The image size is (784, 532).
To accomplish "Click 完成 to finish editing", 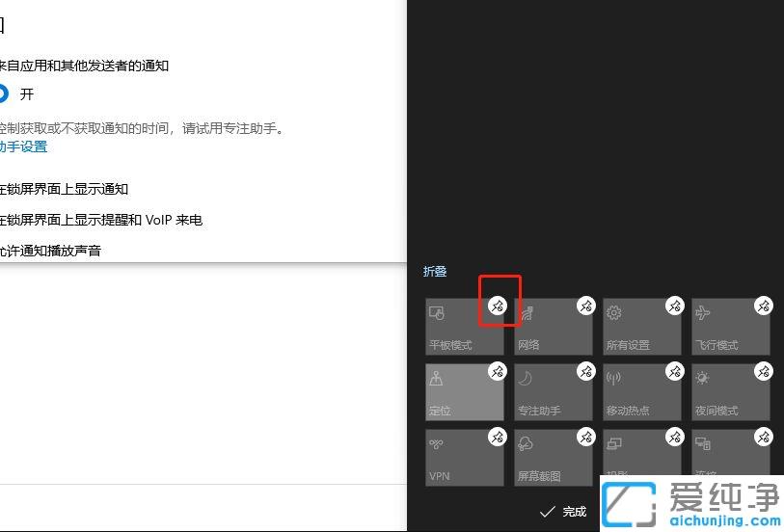I will point(563,511).
